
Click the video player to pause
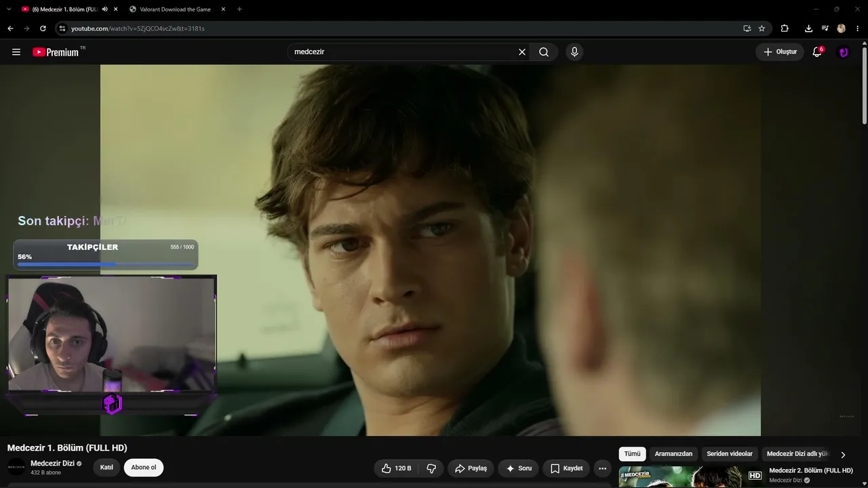coord(431,250)
